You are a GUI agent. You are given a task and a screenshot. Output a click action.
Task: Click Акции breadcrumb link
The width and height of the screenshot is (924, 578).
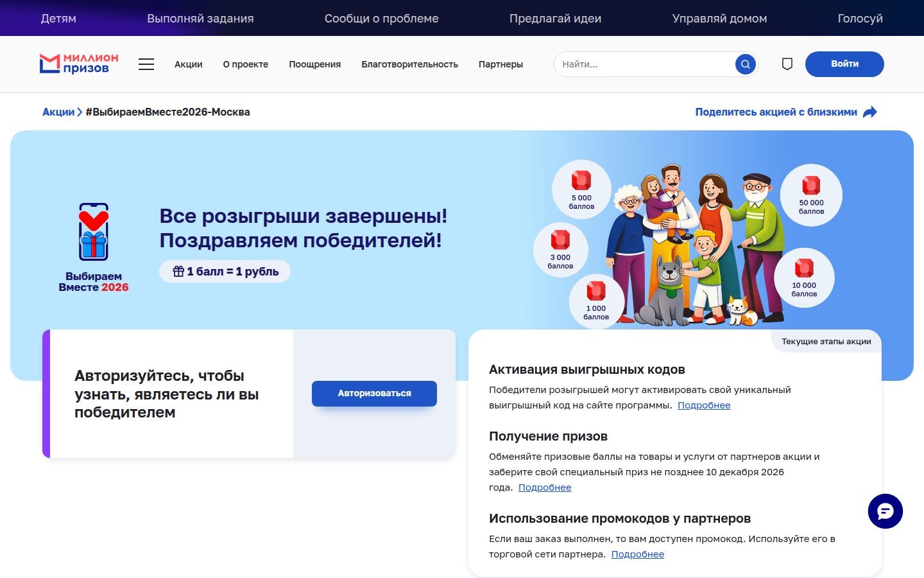pos(58,112)
